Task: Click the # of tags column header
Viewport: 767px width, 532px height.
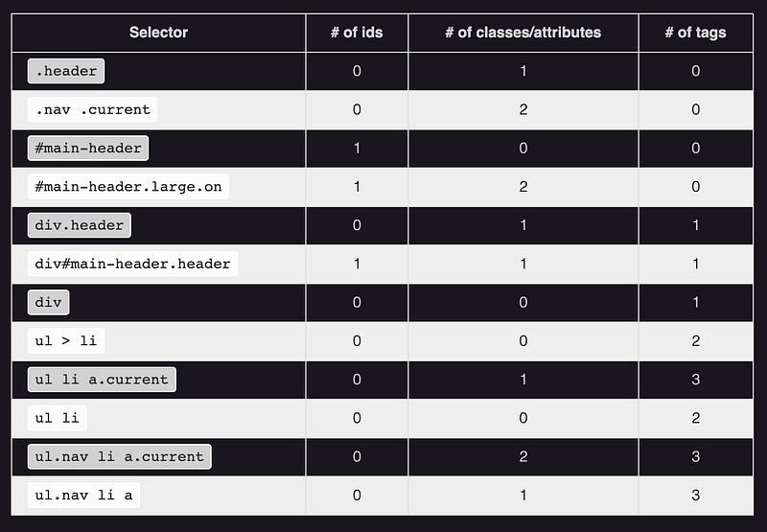Action: pyautogui.click(x=695, y=33)
